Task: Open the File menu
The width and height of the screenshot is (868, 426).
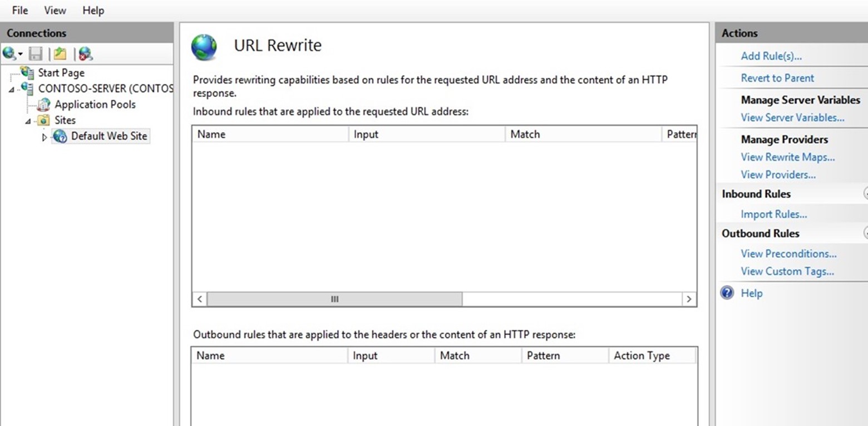Action: (20, 11)
